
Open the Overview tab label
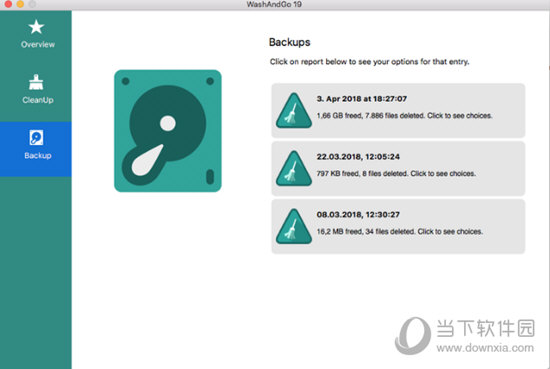[x=38, y=45]
